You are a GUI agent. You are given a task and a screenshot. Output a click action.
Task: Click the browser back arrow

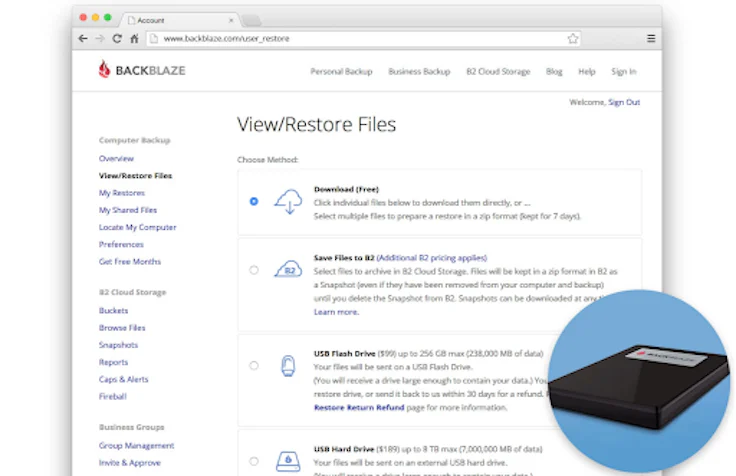tap(83, 38)
